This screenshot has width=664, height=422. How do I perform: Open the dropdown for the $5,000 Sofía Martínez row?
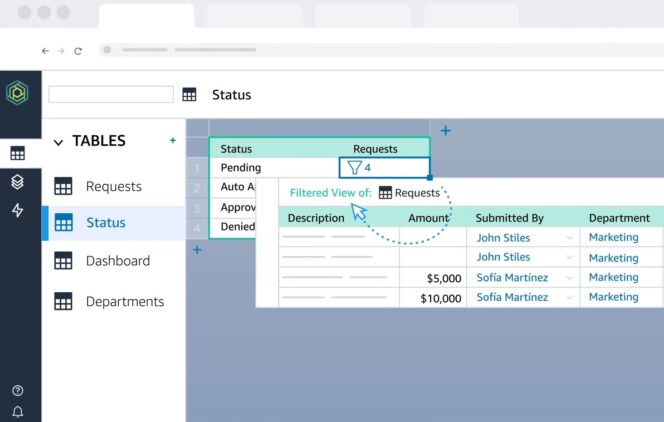(570, 278)
